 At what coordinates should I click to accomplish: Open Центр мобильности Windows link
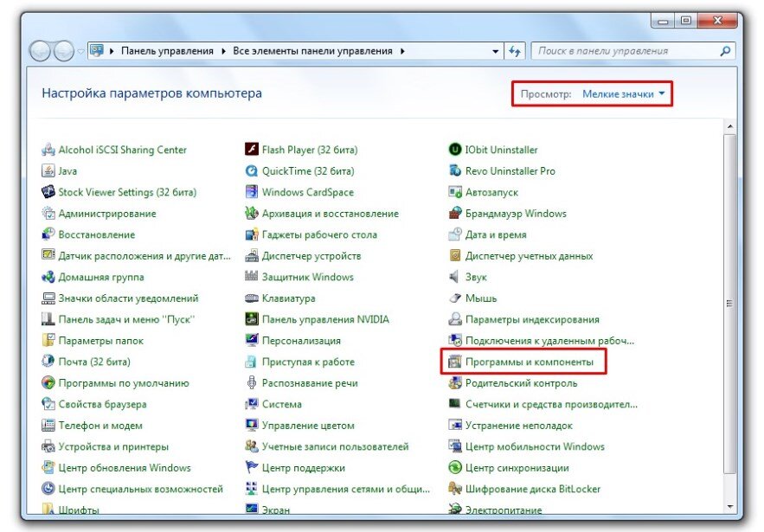tap(535, 446)
